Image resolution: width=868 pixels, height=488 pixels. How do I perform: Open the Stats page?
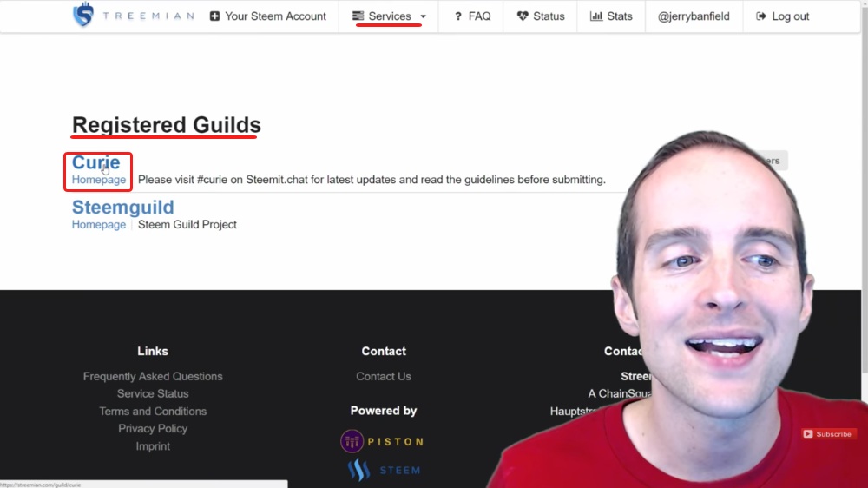click(x=611, y=16)
